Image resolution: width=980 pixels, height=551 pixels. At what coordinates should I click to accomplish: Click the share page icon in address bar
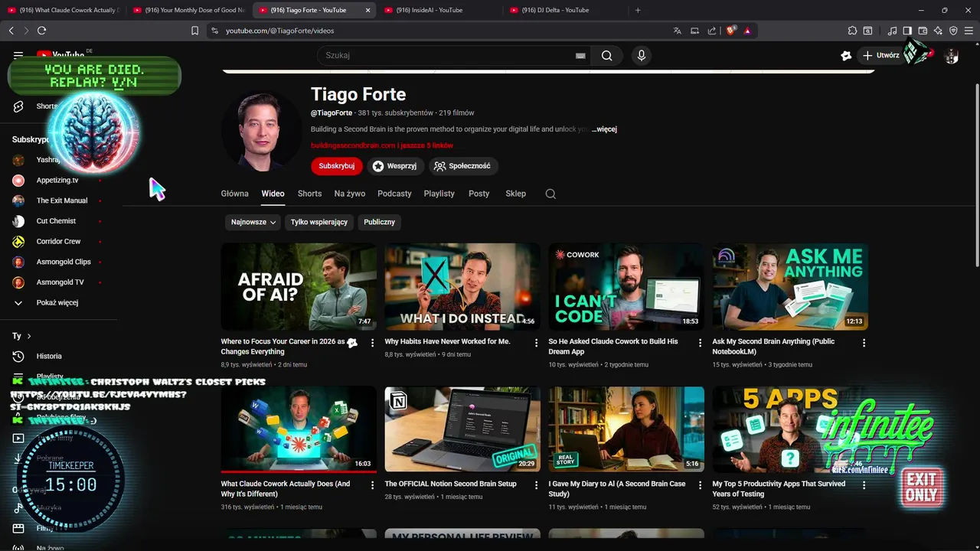coord(712,31)
